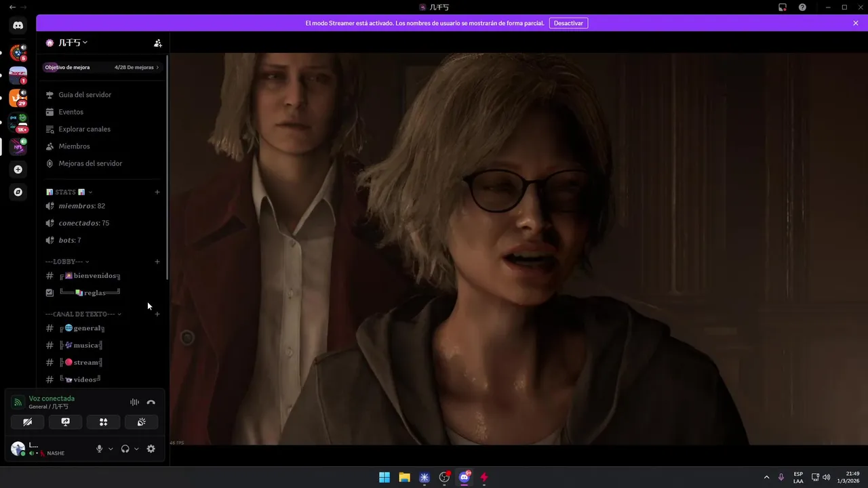This screenshot has width=868, height=488.
Task: Open audio output options chevron
Action: pos(136,449)
